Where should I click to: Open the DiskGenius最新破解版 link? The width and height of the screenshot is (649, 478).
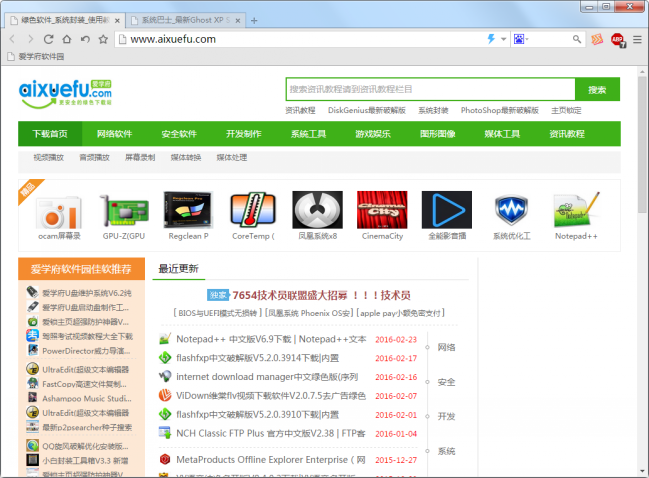[x=367, y=110]
